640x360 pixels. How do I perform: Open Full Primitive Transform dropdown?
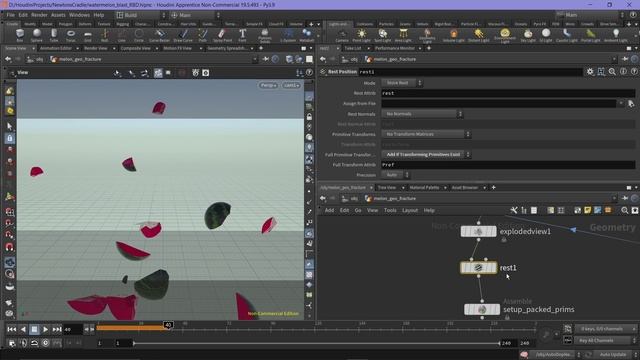tap(426, 155)
